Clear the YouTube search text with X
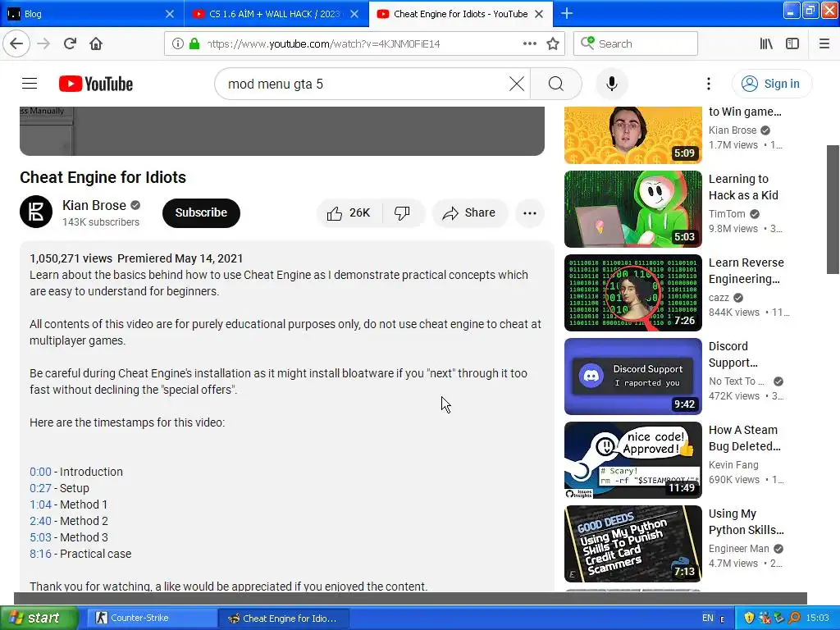The width and height of the screenshot is (840, 630). [x=517, y=84]
